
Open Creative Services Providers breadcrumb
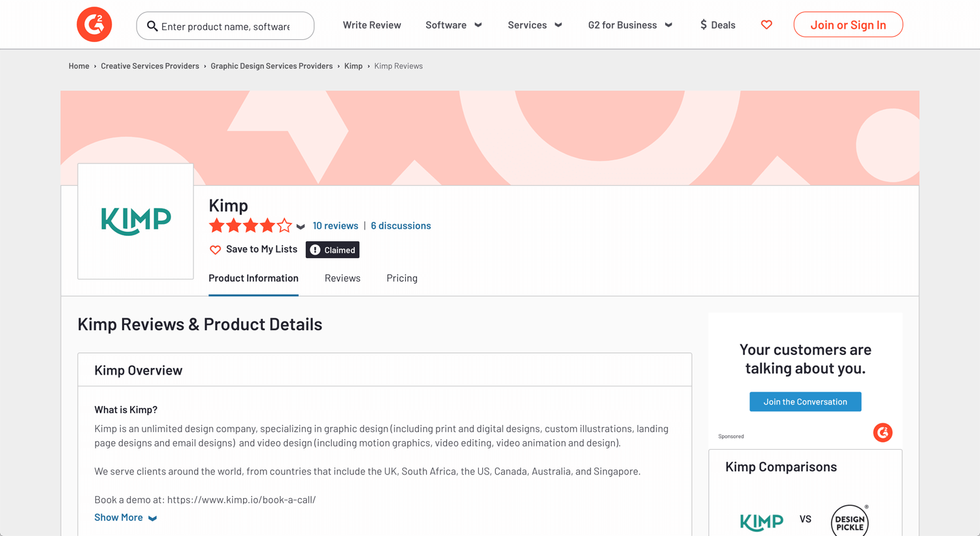click(150, 66)
